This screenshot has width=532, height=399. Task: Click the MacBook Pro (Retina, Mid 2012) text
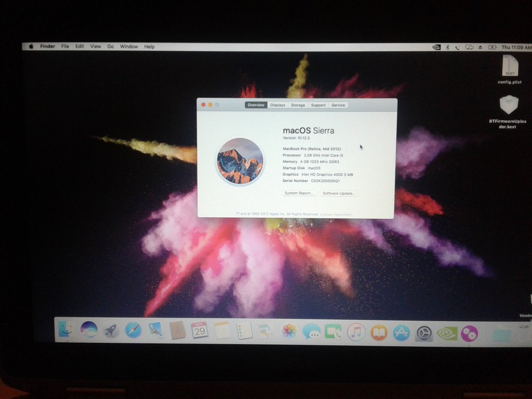click(312, 148)
